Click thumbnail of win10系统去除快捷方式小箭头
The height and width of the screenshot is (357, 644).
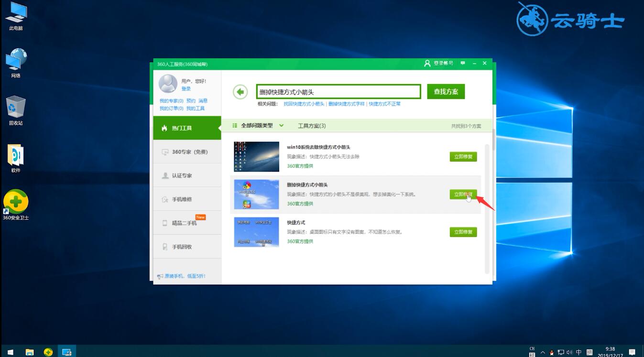[256, 156]
